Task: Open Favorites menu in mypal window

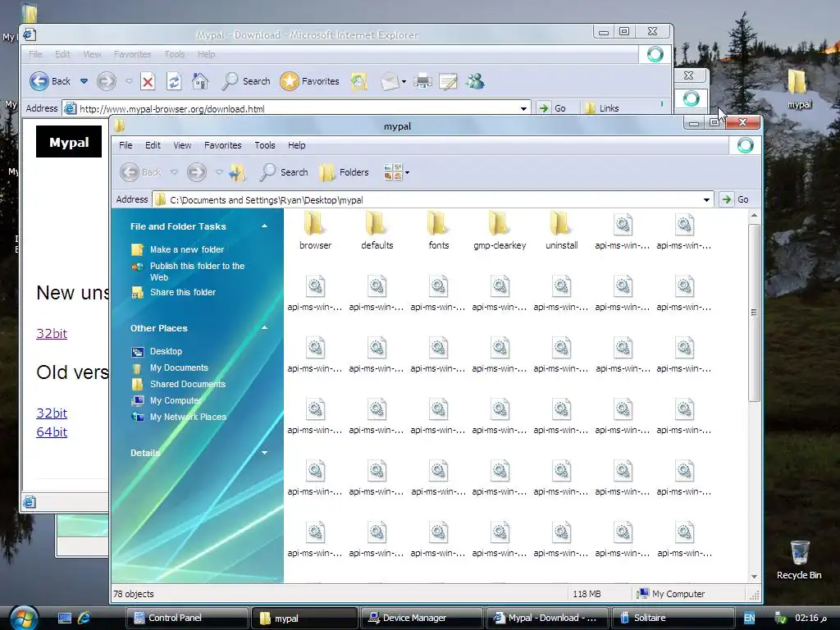Action: click(223, 146)
